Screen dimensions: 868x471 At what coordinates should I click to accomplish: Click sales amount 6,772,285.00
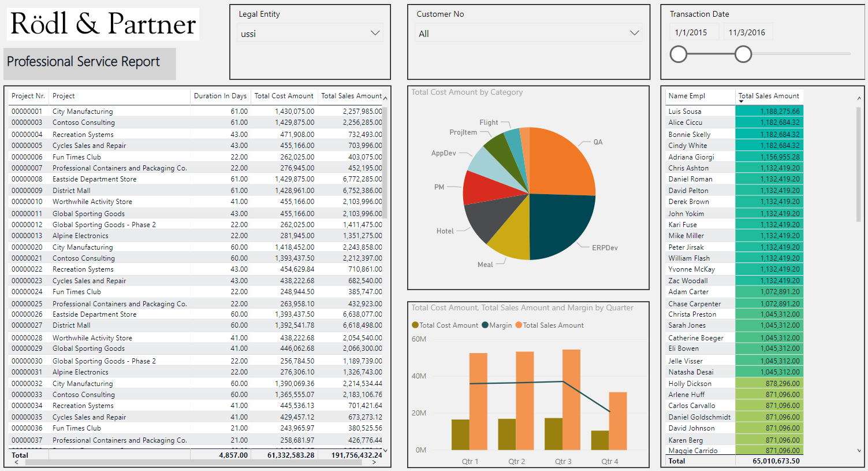click(x=362, y=179)
